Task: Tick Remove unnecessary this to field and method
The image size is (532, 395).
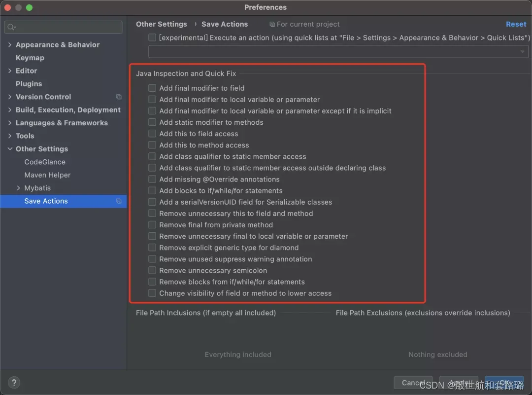Action: click(x=152, y=214)
